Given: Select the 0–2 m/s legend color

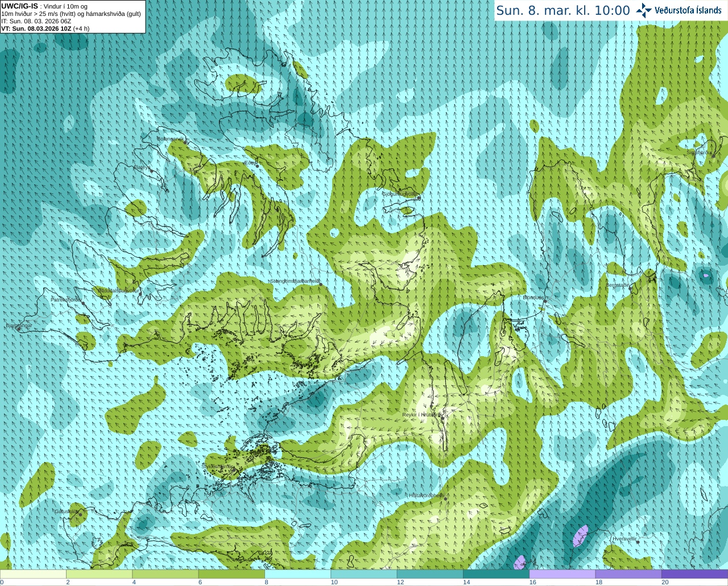Looking at the screenshot, I should coord(33,574).
